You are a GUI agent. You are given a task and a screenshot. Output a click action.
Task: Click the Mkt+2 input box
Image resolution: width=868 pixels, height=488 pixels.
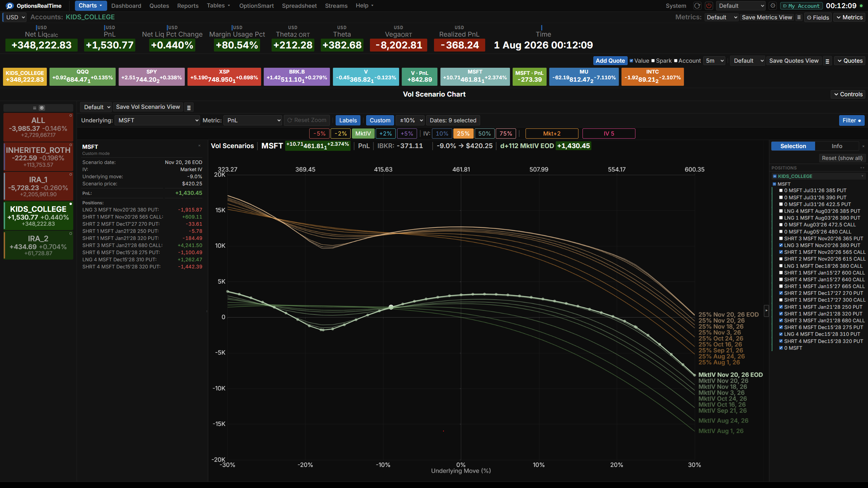coord(552,134)
